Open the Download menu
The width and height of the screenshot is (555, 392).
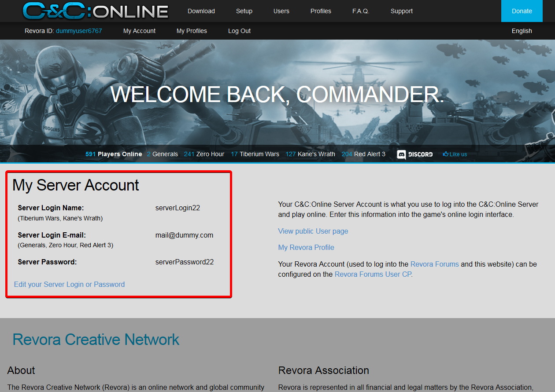(201, 11)
